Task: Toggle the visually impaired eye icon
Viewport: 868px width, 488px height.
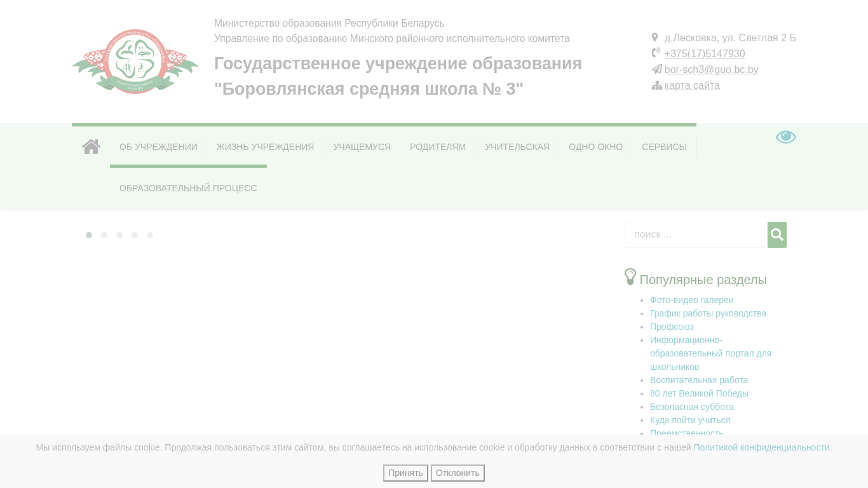Action: pyautogui.click(x=785, y=137)
